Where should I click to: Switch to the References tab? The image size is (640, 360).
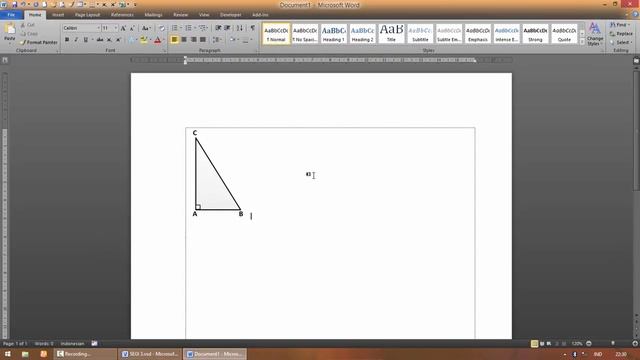122,15
